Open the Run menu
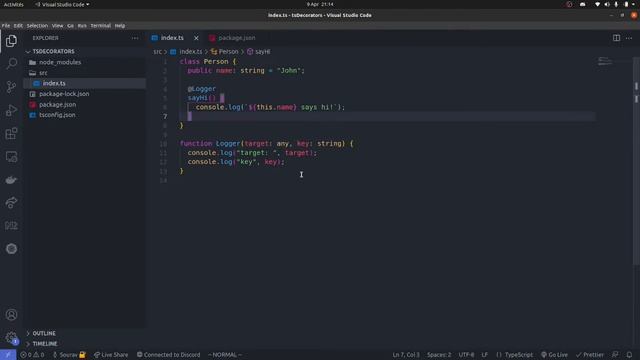640x360 pixels. click(82, 26)
